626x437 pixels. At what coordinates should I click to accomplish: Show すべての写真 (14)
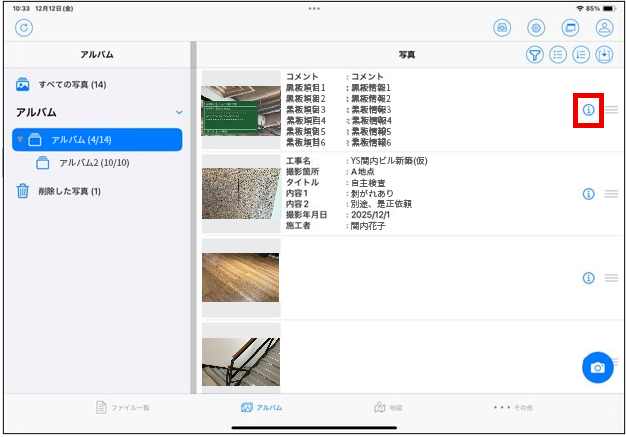[x=71, y=85]
